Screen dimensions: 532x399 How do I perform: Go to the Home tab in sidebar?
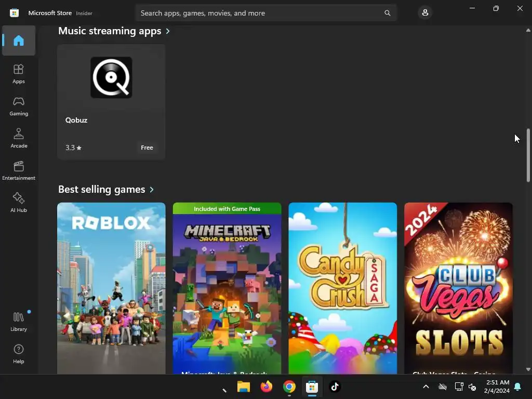(x=19, y=41)
